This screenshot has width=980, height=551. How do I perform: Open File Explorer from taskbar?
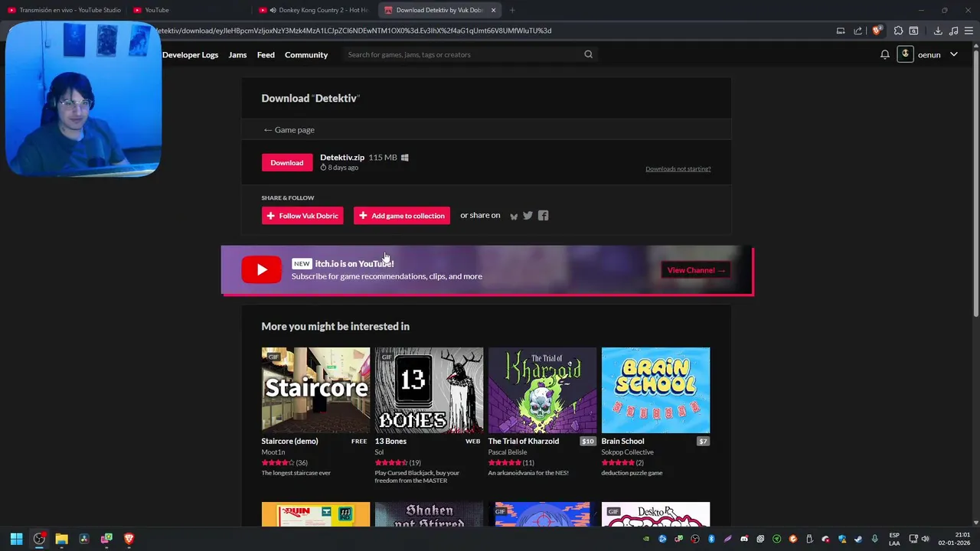click(x=61, y=539)
